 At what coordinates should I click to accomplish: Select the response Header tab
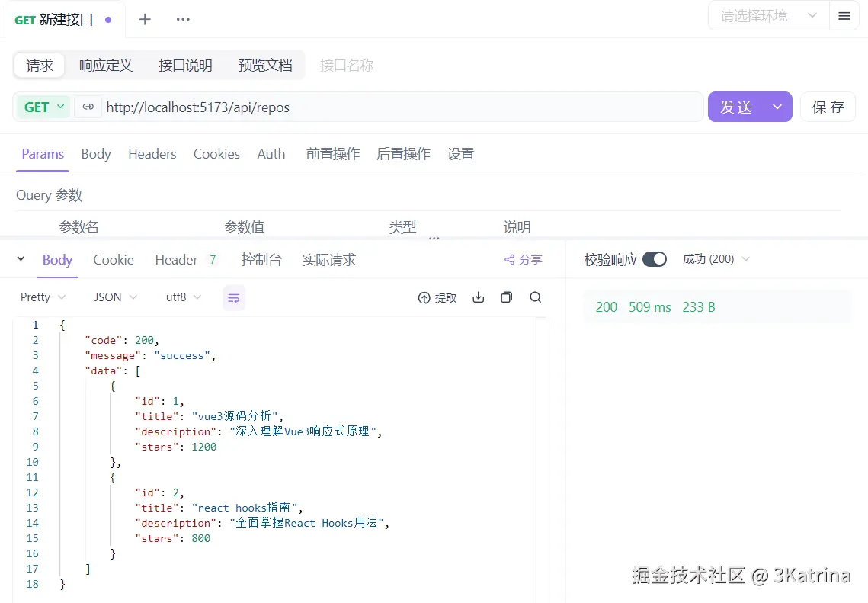click(185, 260)
